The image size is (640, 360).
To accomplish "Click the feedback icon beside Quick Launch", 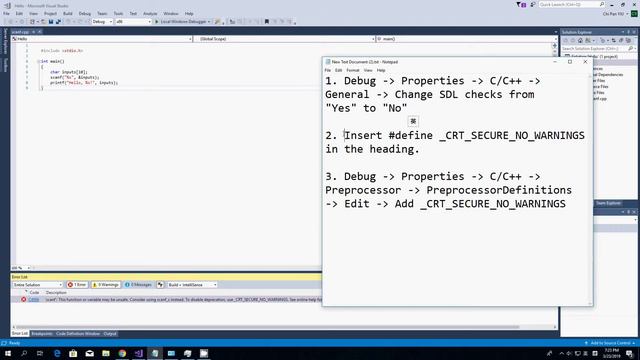I will (x=533, y=4).
